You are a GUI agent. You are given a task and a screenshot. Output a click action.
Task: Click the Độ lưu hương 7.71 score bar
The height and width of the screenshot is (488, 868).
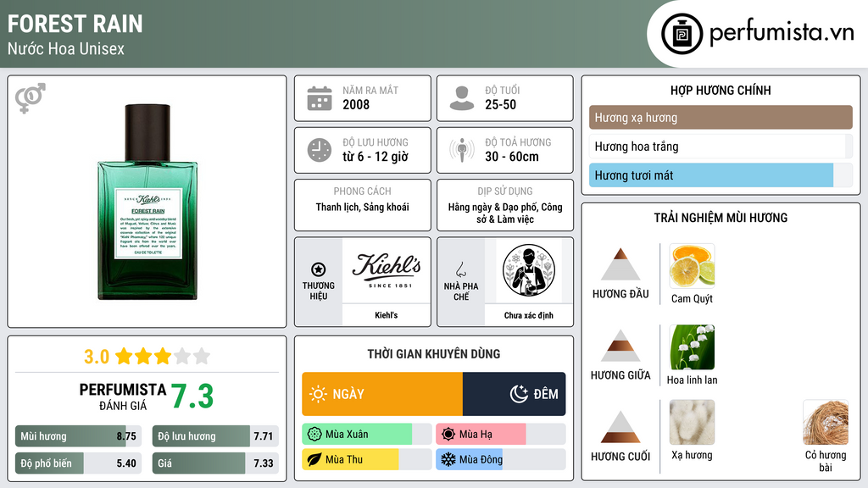pos(215,436)
